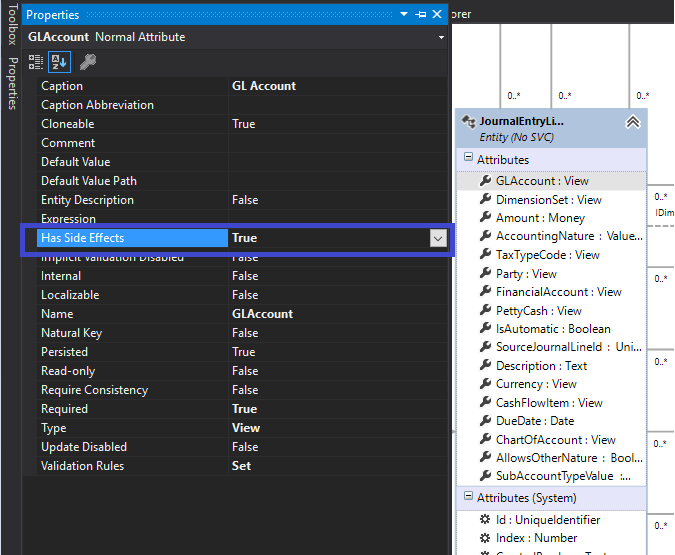Image resolution: width=675 pixels, height=555 pixels.
Task: Open the Has Side Effects value dropdown
Action: [x=438, y=238]
